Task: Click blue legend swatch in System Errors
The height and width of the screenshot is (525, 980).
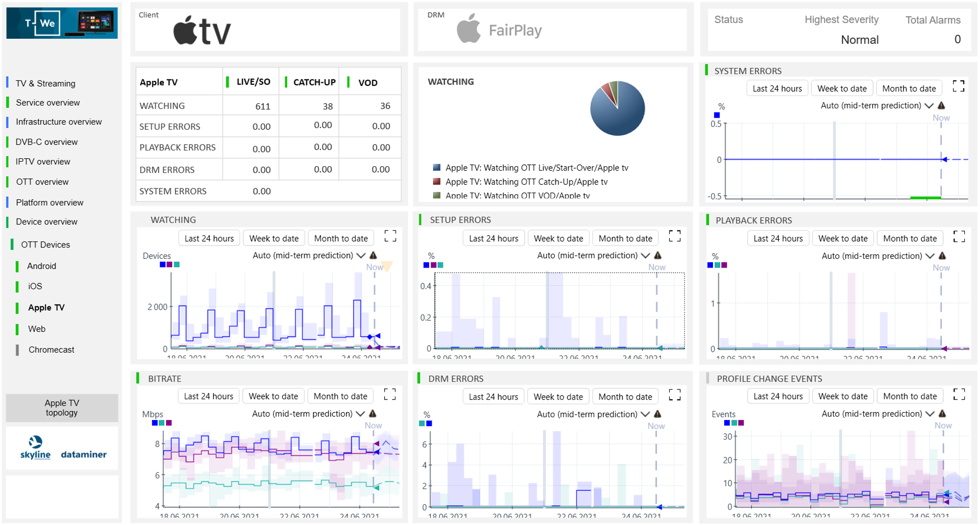Action: pyautogui.click(x=717, y=115)
